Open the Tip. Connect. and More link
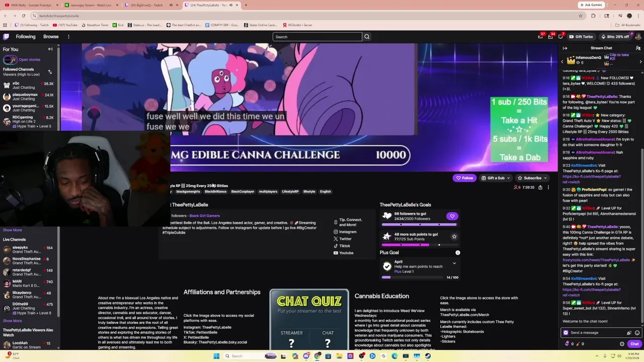This screenshot has height=362, width=644. point(348,222)
